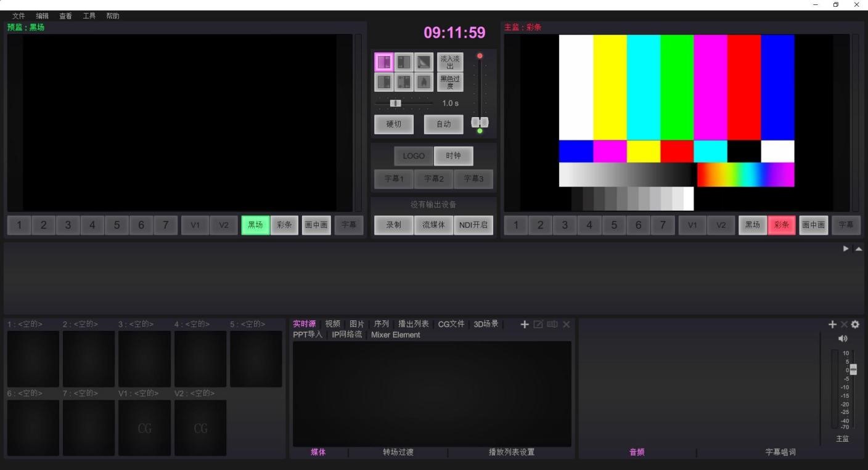This screenshot has width=868, height=470.
Task: Add an audio channel with plus icon
Action: (x=832, y=324)
